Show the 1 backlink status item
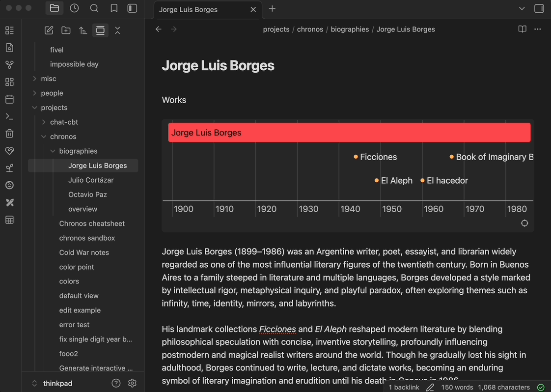The height and width of the screenshot is (392, 551). pos(404,387)
